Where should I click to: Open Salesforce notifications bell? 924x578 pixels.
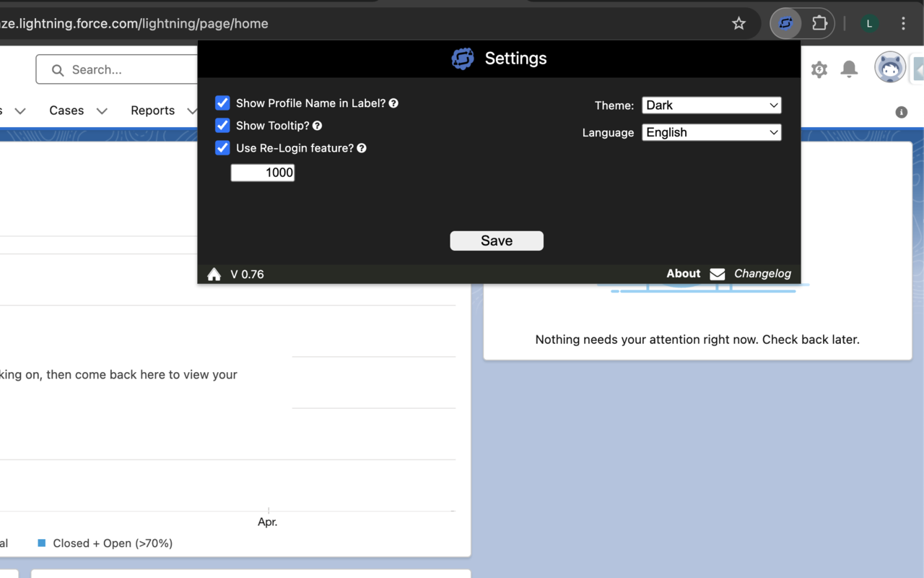(x=849, y=69)
